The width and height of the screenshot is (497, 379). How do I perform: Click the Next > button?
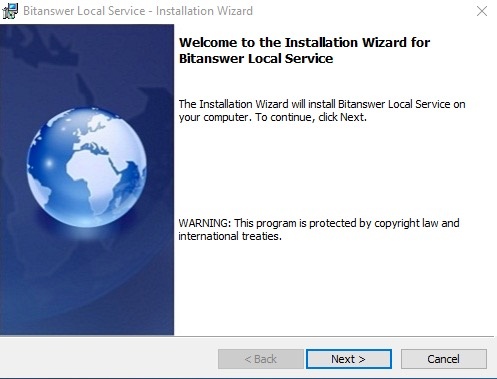349,359
